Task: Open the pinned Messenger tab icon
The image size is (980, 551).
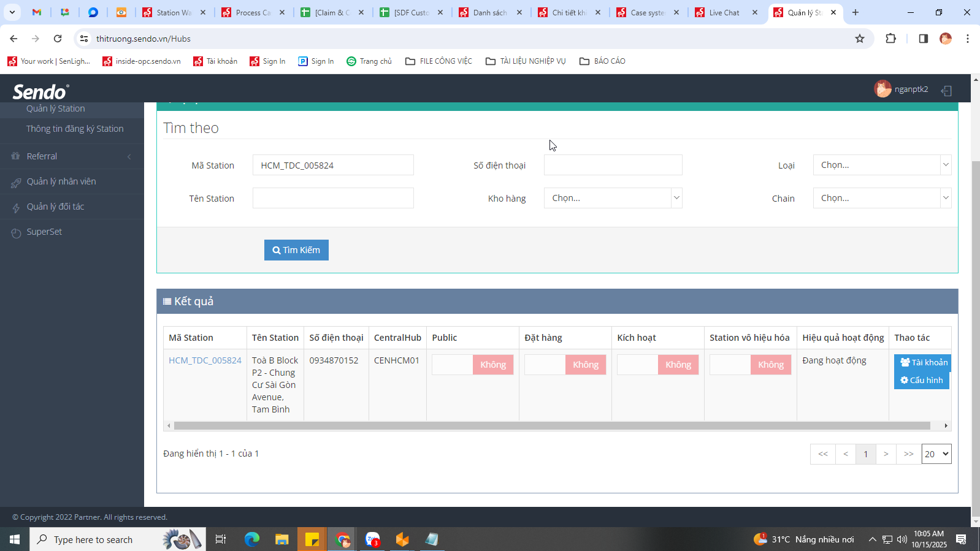Action: click(93, 12)
